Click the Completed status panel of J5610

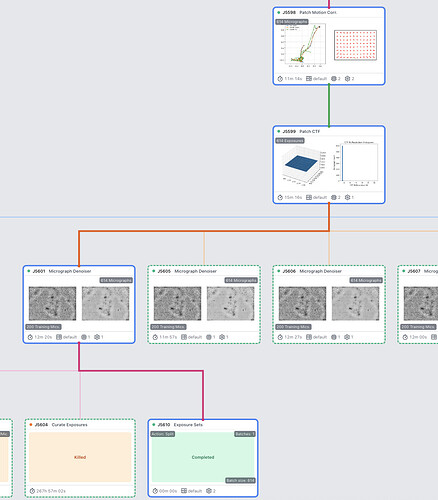(x=203, y=457)
